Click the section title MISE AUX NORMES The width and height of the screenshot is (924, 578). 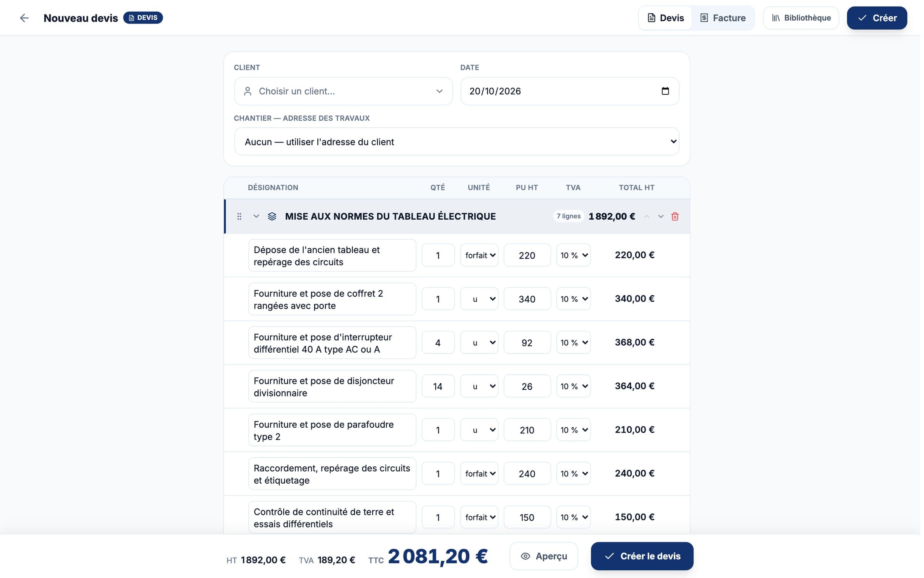(x=391, y=217)
